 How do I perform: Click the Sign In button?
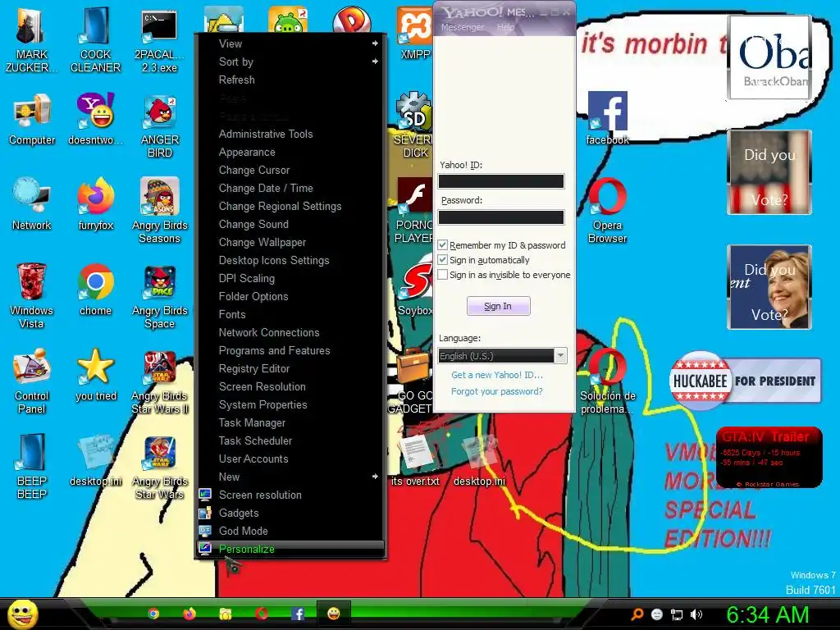498,306
